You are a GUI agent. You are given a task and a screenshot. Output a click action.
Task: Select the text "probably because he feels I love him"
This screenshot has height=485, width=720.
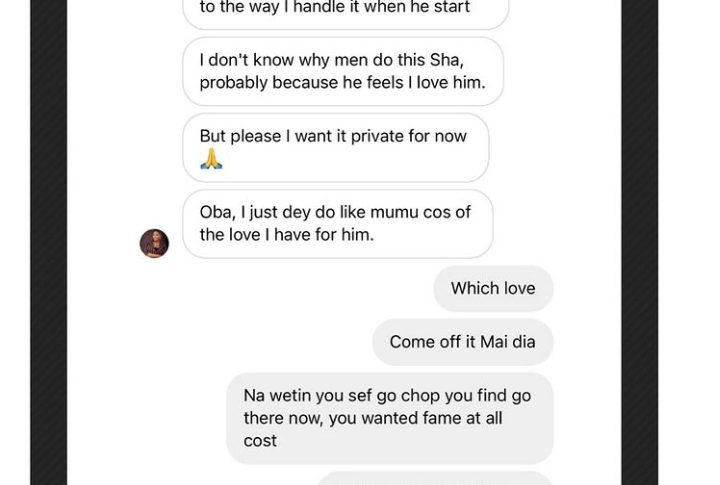coord(342,83)
